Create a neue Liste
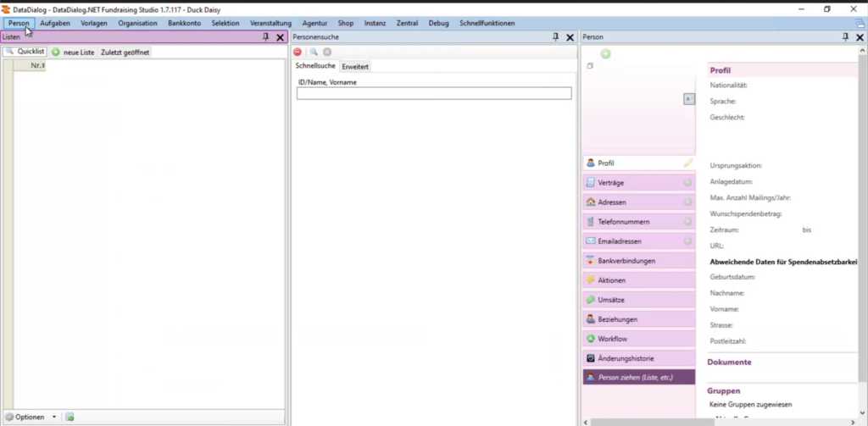This screenshot has width=868, height=426. (x=73, y=52)
